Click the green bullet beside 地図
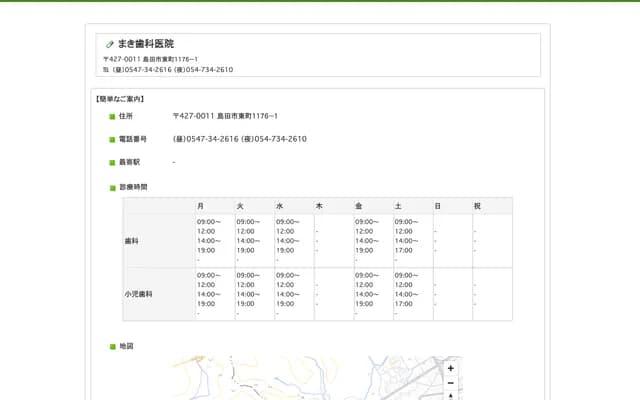This screenshot has width=640, height=400. coord(112,346)
